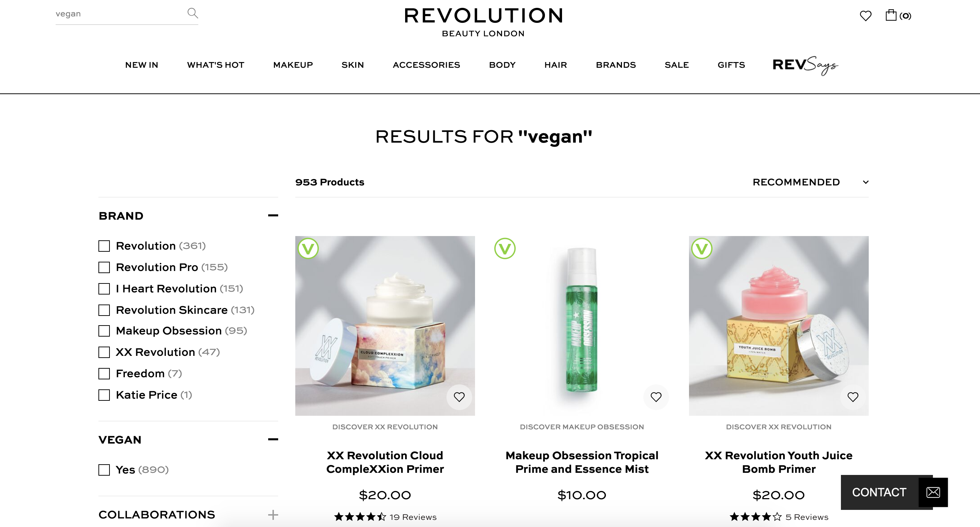Screen dimensions: 980x527
Task: Click vegan badge on Cloud CompleXXion Primer
Action: point(308,249)
